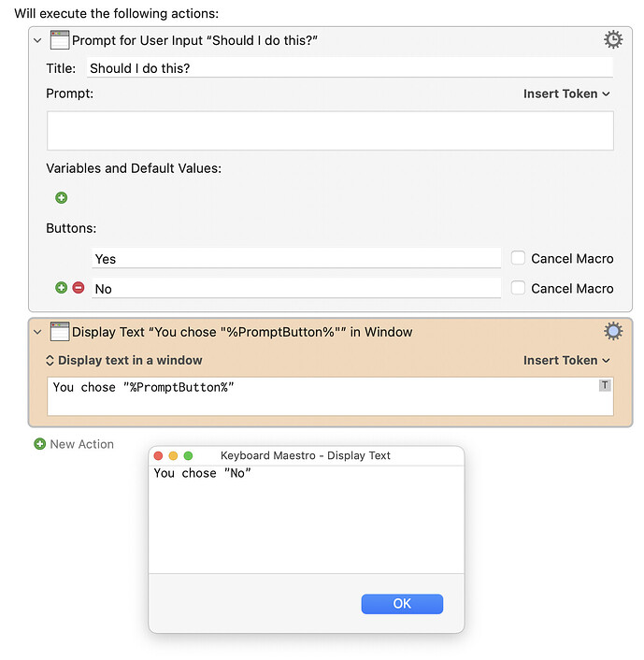Image resolution: width=644 pixels, height=660 pixels.
Task: Click into the empty Prompt text area
Action: coord(330,131)
